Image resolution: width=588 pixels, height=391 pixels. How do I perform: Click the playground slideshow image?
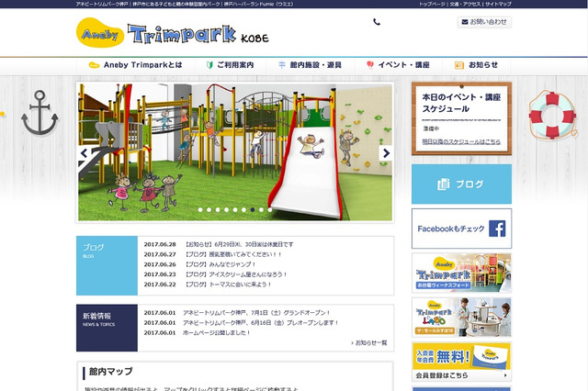pos(235,152)
